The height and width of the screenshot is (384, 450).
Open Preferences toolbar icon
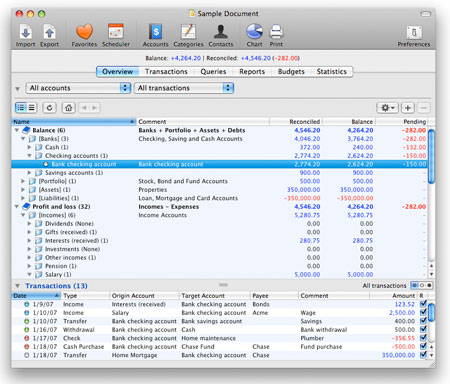[414, 33]
